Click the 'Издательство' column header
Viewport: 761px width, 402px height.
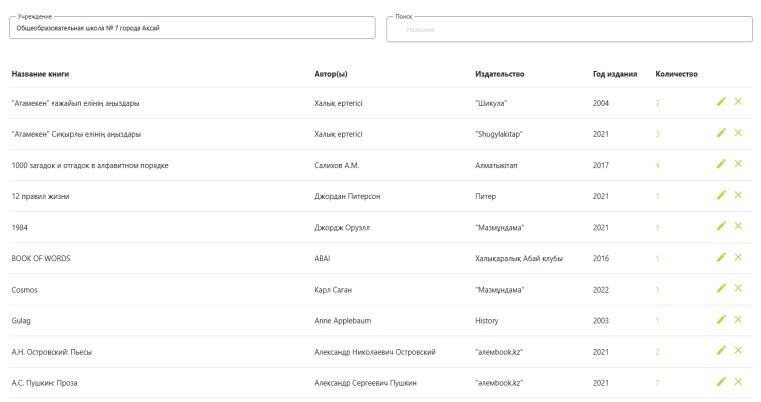(499, 74)
